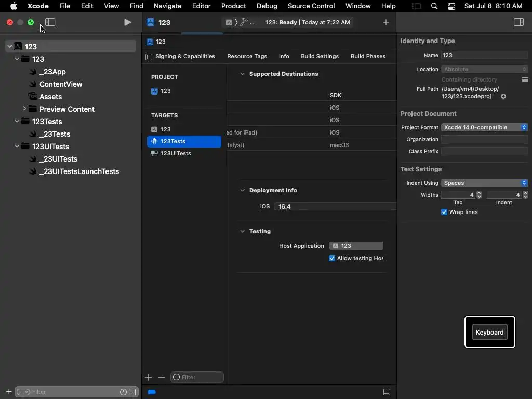Screen dimensions: 532x399
Task: Click the Organization text field
Action: (x=485, y=139)
